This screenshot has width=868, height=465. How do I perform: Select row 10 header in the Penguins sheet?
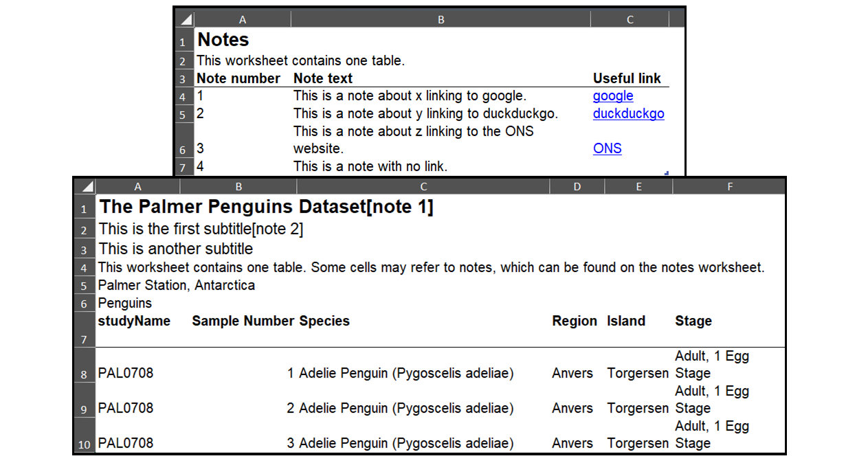click(x=84, y=444)
